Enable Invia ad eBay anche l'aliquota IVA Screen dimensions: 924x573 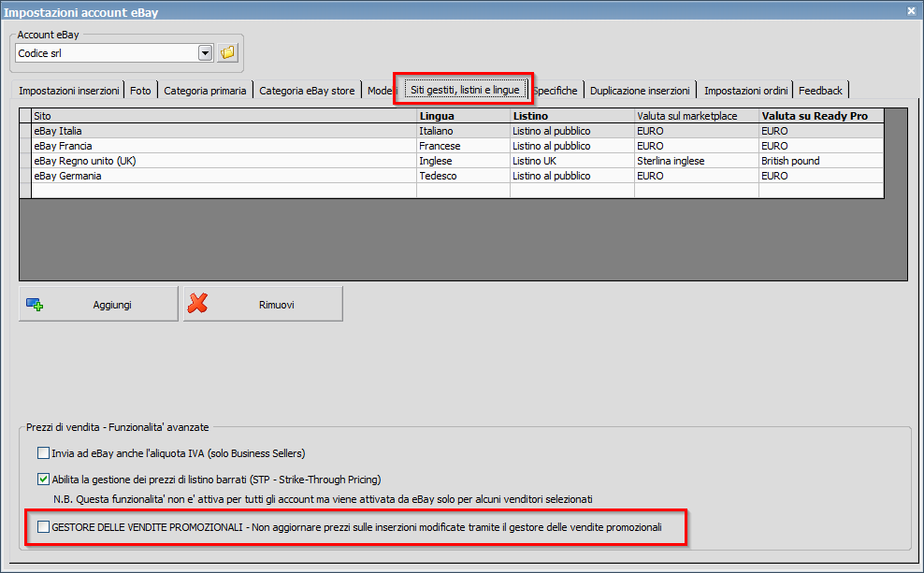point(43,452)
